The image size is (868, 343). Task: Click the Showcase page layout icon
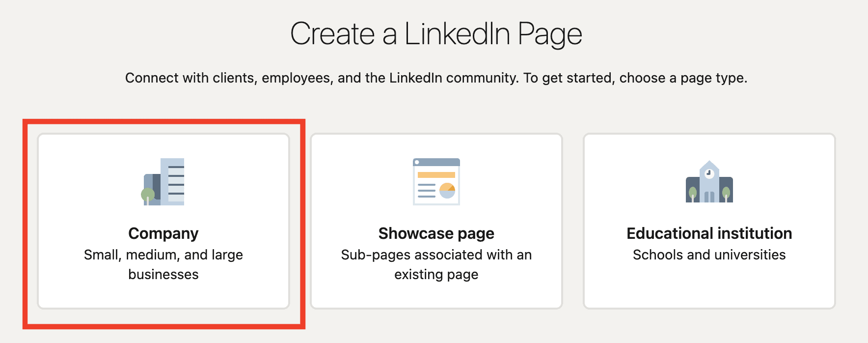(x=436, y=181)
